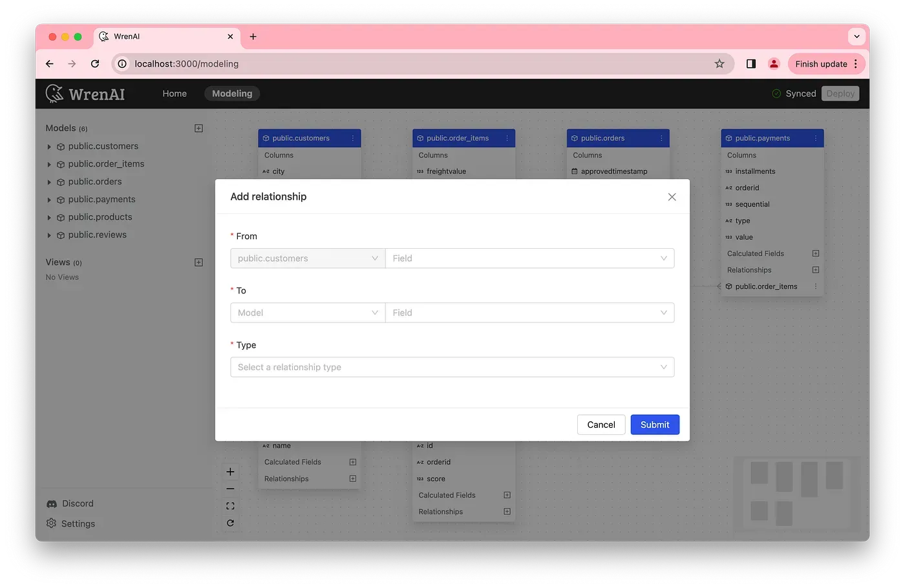Open the relationship Type dropdown
The height and width of the screenshot is (588, 905).
tap(452, 367)
